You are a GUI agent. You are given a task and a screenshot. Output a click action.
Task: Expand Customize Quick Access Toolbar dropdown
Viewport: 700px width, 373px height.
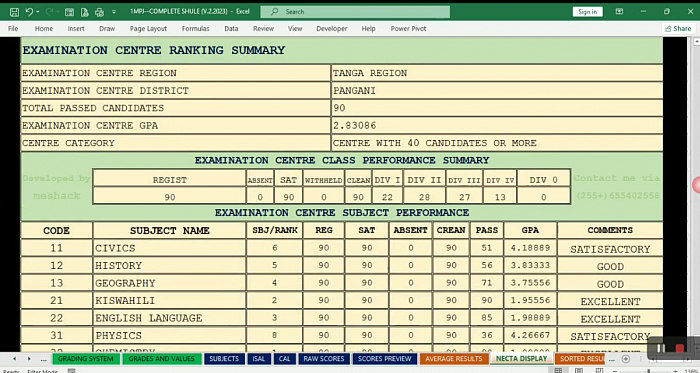[x=114, y=12]
